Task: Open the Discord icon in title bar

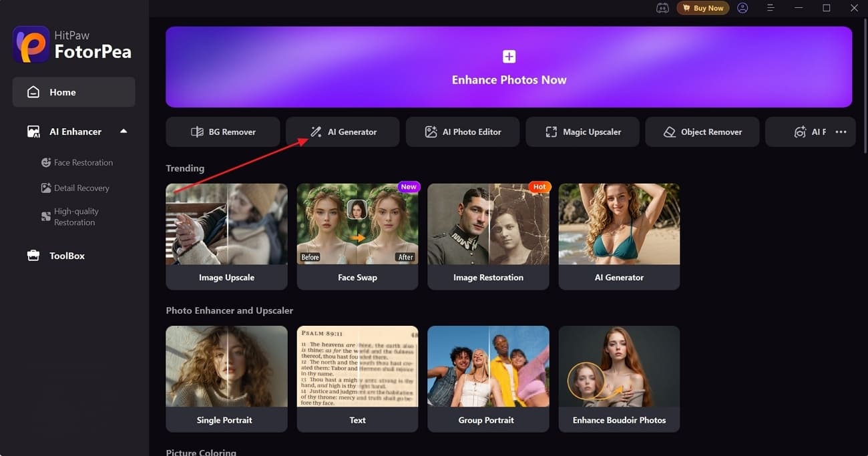Action: (x=662, y=8)
